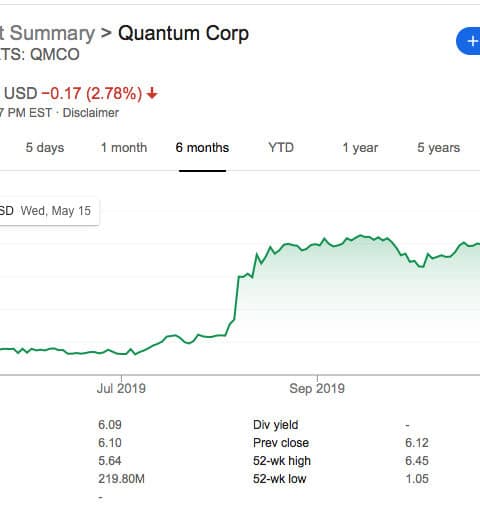Click the Quantum Corp title
Viewport: 480px width, 508px height.
pyautogui.click(x=184, y=34)
